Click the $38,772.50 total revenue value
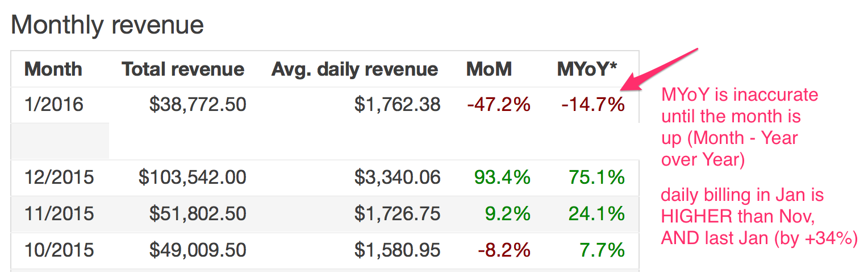 (198, 105)
